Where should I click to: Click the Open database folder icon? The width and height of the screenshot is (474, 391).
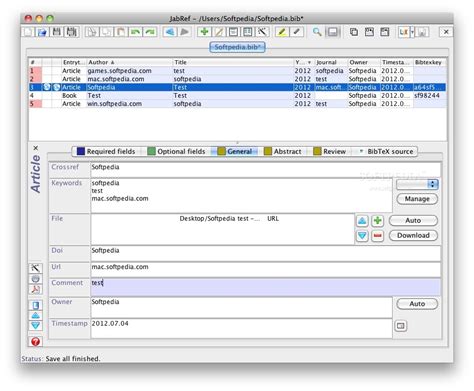pyautogui.click(x=42, y=32)
